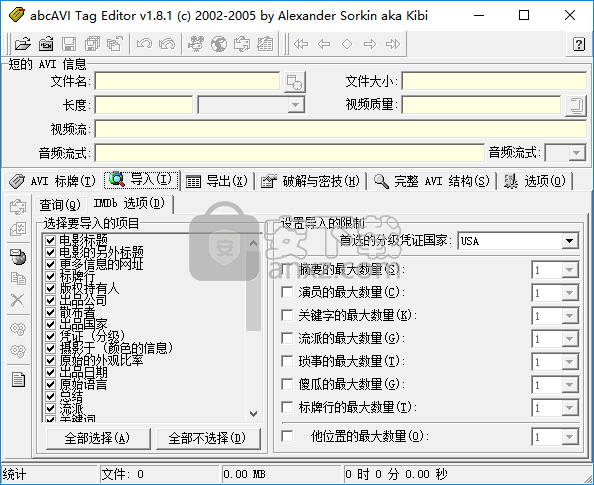Click the 导入(I) tab
This screenshot has height=485, width=594.
tap(142, 180)
